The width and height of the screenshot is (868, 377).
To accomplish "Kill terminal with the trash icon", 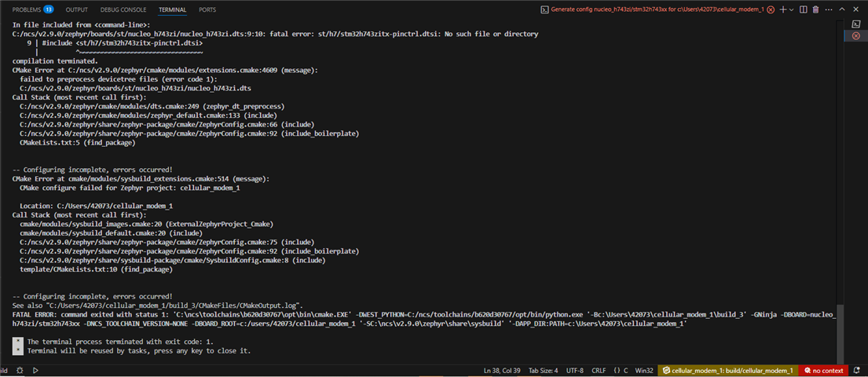I will point(815,10).
